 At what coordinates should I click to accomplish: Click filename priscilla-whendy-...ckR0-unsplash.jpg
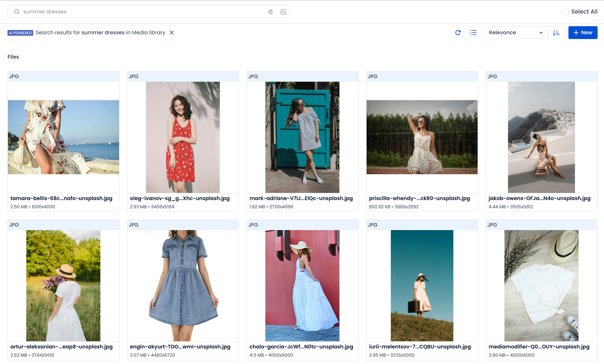(420, 198)
